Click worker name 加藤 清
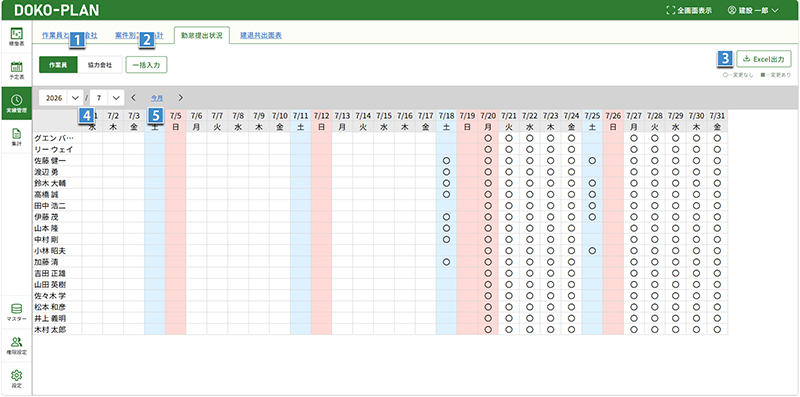The width and height of the screenshot is (800, 397). pyautogui.click(x=46, y=262)
